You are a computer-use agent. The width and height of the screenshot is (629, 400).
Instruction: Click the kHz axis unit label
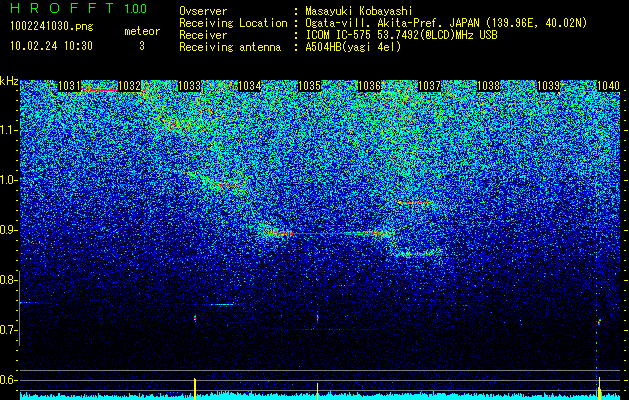tap(9, 81)
